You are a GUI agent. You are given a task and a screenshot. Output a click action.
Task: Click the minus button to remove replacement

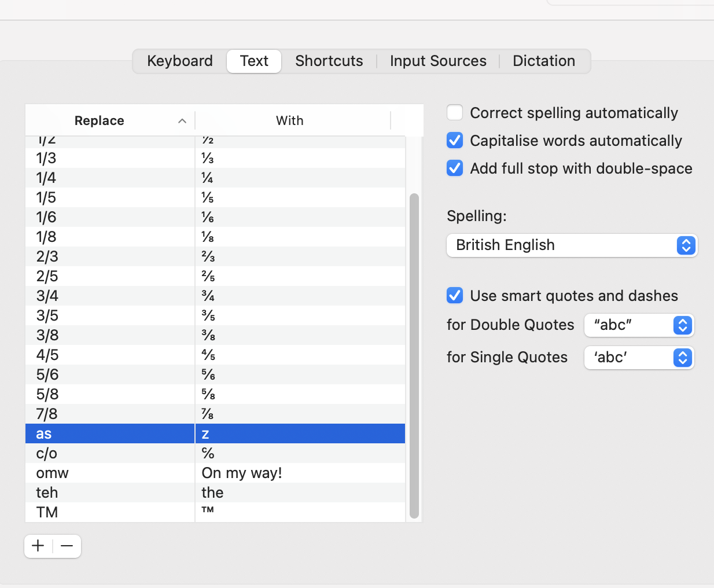[x=67, y=546]
